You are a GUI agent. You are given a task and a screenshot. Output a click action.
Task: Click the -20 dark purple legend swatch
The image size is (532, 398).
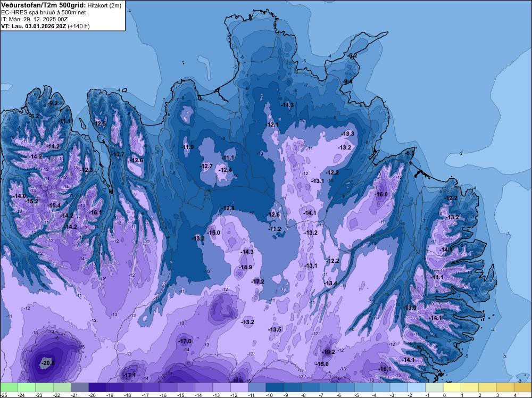pos(97,387)
